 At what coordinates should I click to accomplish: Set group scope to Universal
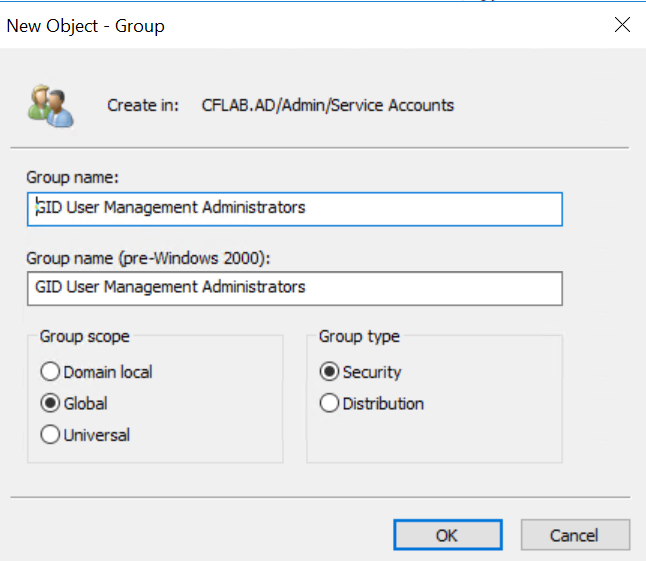pyautogui.click(x=50, y=435)
